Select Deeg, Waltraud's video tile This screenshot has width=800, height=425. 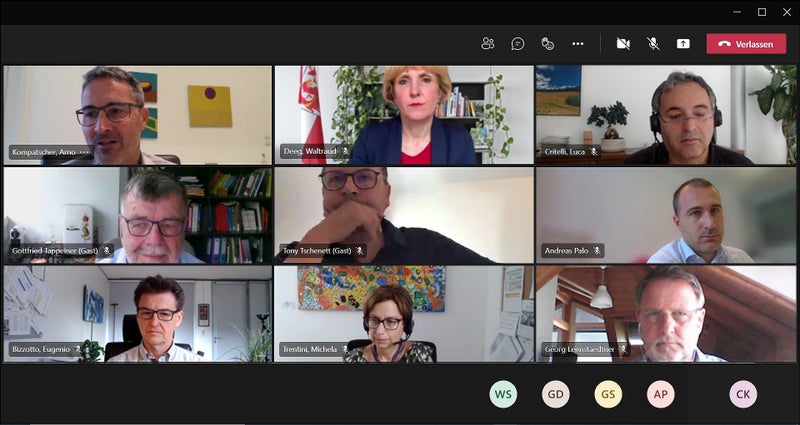coord(404,115)
